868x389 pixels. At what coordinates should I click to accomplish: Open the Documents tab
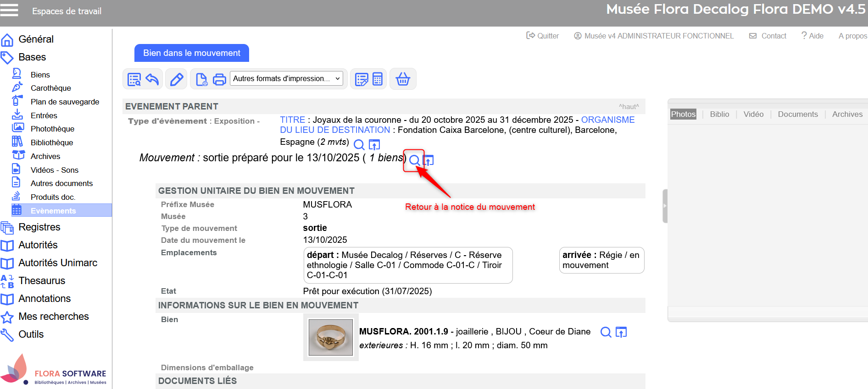797,115
